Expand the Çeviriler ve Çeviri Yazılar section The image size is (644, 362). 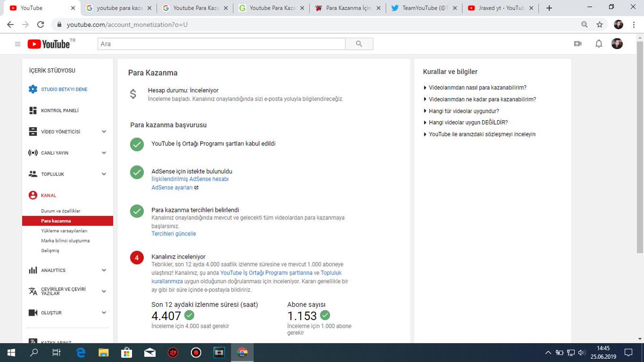104,291
